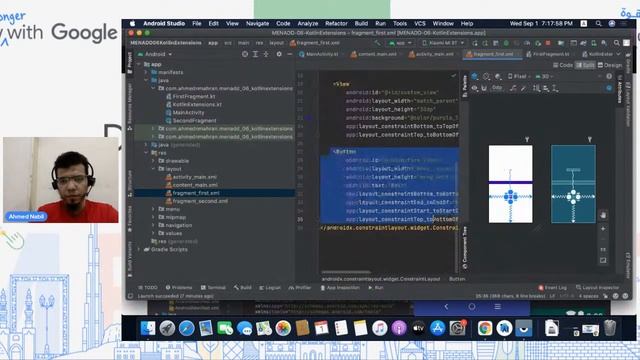The width and height of the screenshot is (640, 360).
Task: Click the Design Surface layers icon
Action: click(x=475, y=76)
